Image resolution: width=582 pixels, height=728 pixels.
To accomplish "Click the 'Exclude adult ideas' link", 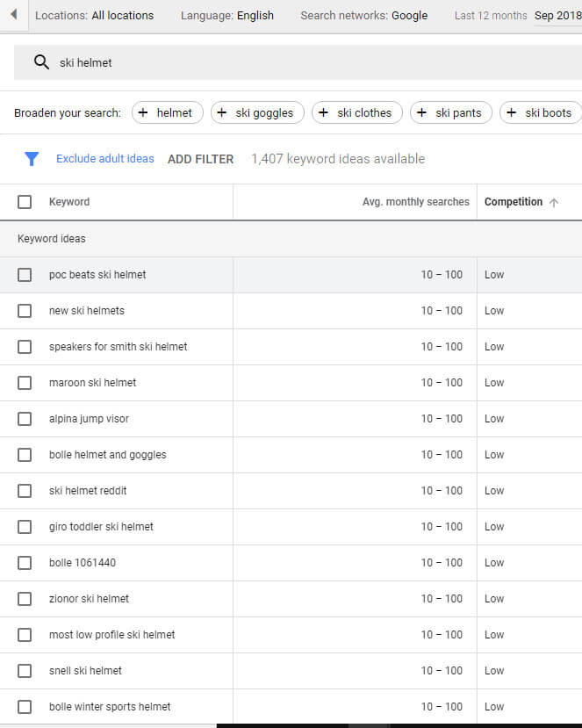I will coord(104,159).
